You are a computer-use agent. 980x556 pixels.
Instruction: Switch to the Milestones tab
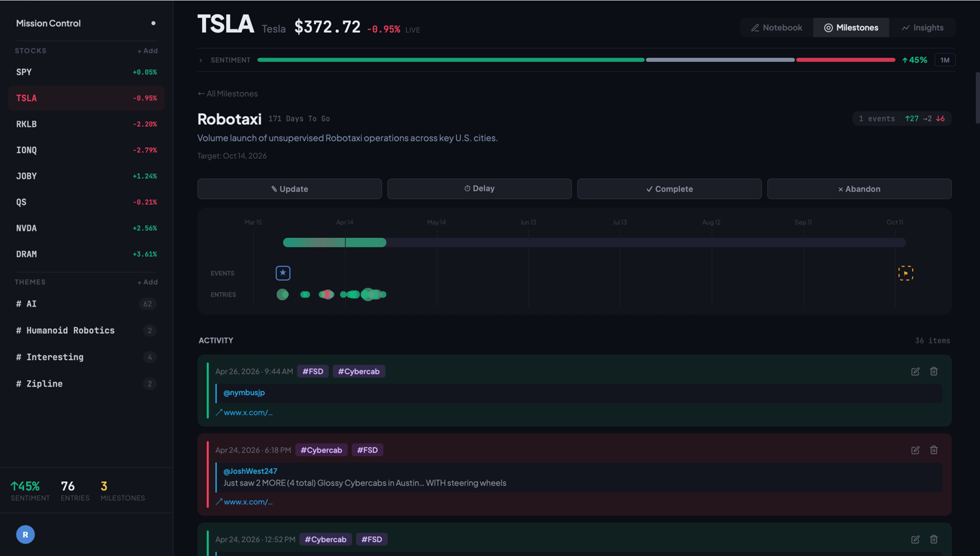tap(851, 27)
